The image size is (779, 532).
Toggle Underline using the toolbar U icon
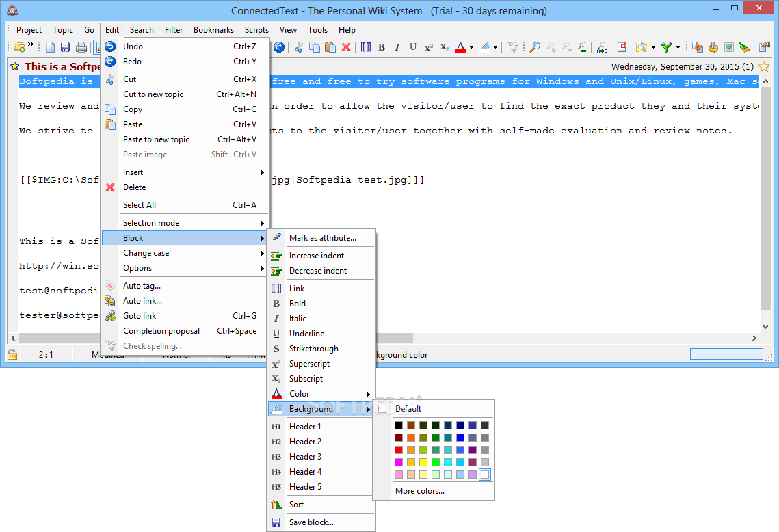[413, 47]
